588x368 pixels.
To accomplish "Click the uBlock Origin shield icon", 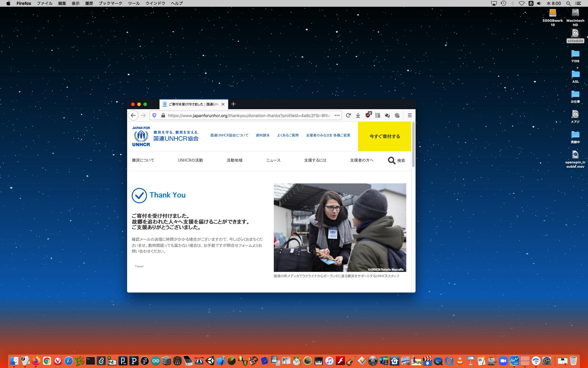I will pos(368,115).
